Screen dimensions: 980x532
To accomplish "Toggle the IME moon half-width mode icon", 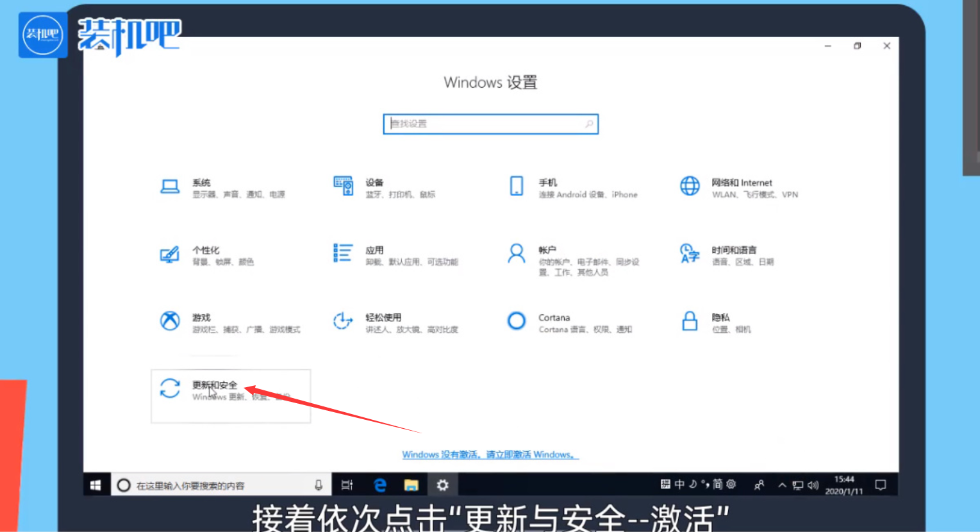I will tap(693, 485).
